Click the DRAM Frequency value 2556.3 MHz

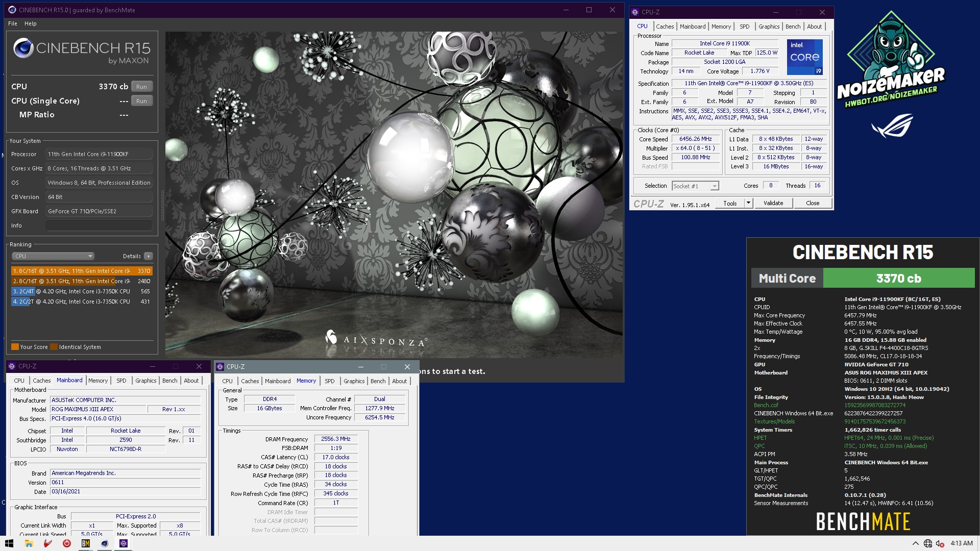tap(336, 439)
